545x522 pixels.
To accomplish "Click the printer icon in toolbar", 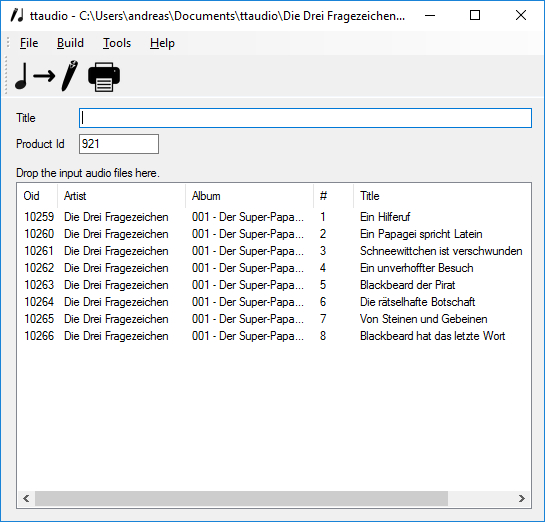I will click(104, 76).
